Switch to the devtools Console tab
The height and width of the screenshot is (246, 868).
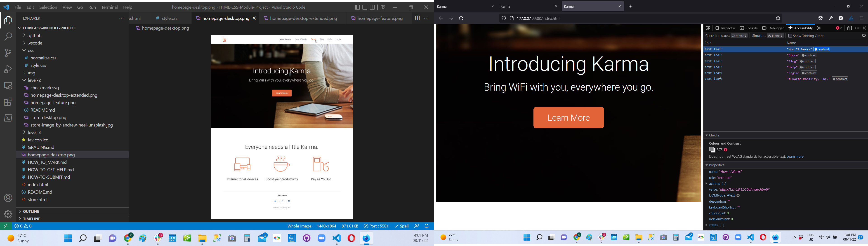pyautogui.click(x=748, y=28)
